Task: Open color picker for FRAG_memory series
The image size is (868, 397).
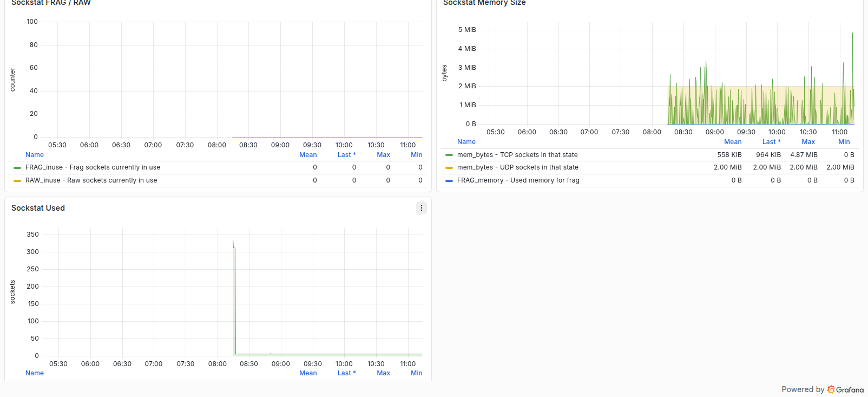Action: pos(449,181)
